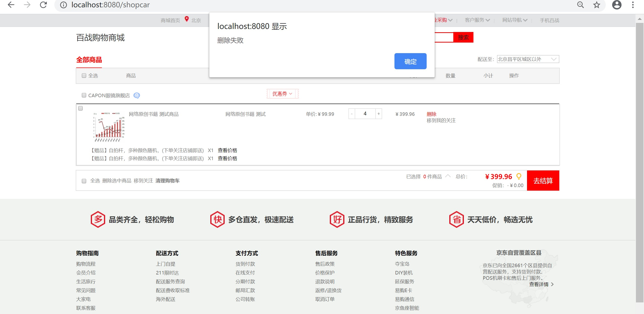Check the CAPON眼镜旗舰店 store checkbox
The height and width of the screenshot is (314, 644).
coord(84,95)
